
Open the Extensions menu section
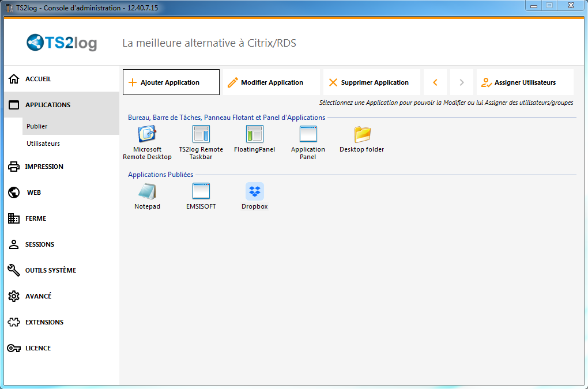[x=62, y=322]
